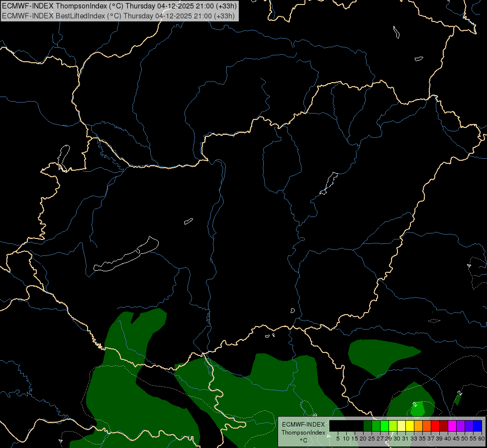Click the legend tick value 20
This screenshot has height=448, width=487.
tap(363, 439)
